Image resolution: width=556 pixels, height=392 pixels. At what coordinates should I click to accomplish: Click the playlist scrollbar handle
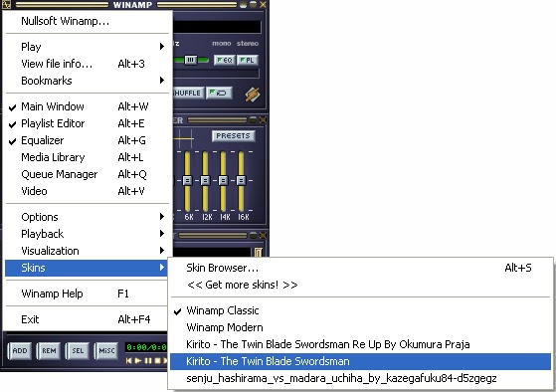[x=259, y=253]
